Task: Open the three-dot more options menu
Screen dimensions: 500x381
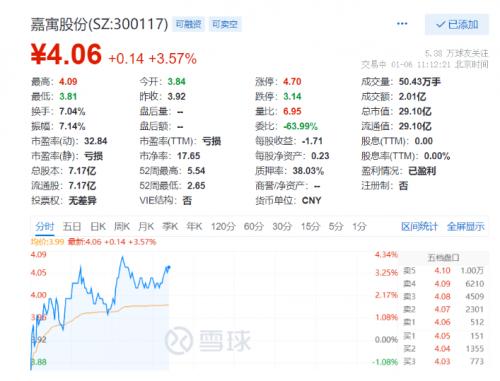Action: point(402,24)
